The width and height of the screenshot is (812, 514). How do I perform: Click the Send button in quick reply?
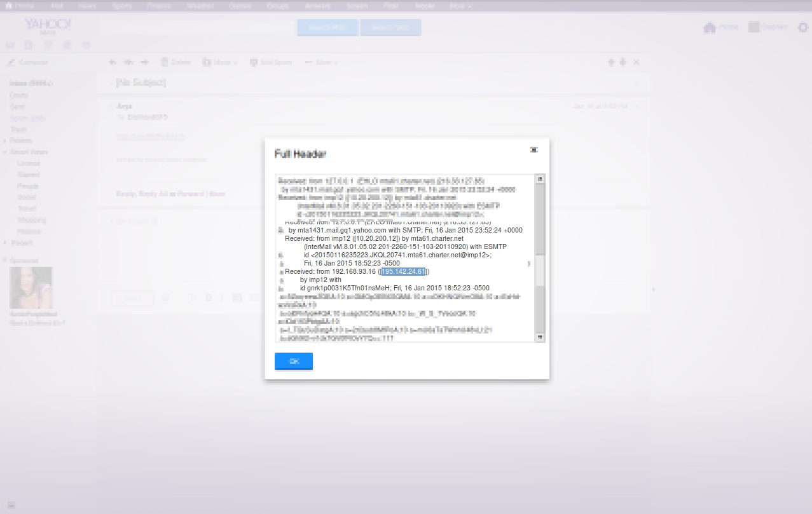[x=132, y=297]
